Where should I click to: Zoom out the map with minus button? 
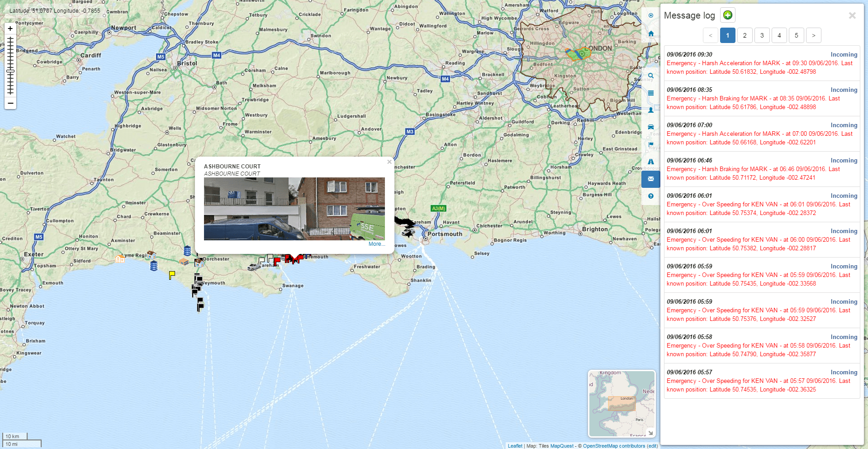pos(10,103)
